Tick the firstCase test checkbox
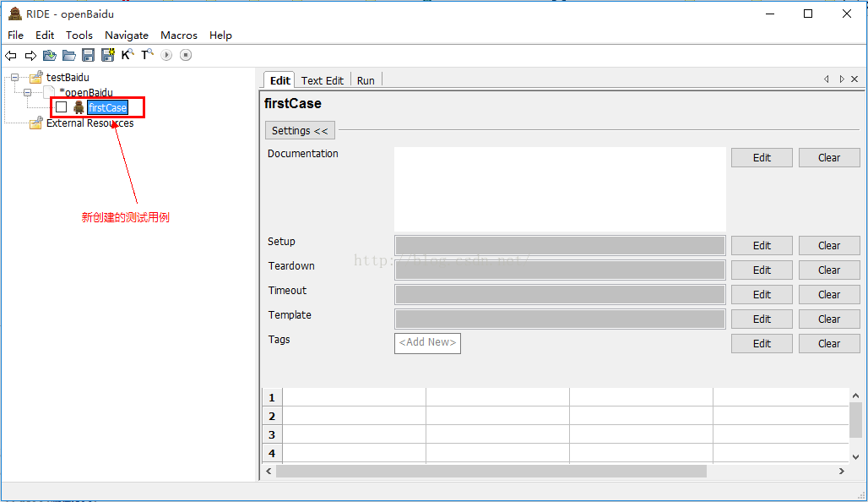 tap(62, 107)
